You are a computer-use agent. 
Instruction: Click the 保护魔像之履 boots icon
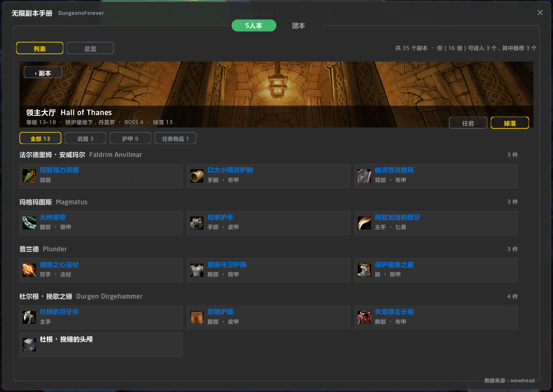click(364, 270)
